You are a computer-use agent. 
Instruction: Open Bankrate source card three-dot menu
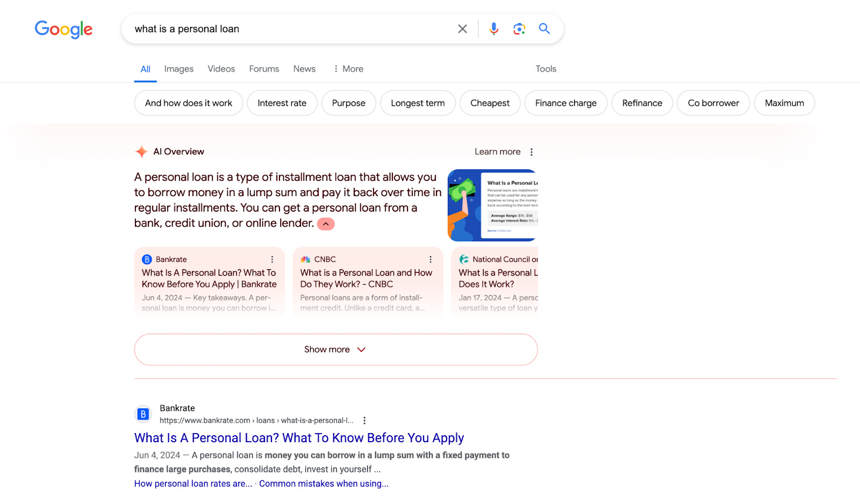272,260
